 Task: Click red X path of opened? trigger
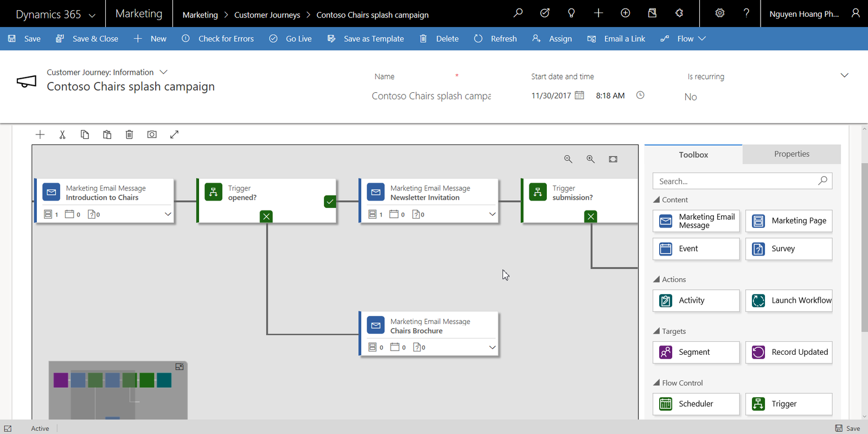[x=266, y=216]
